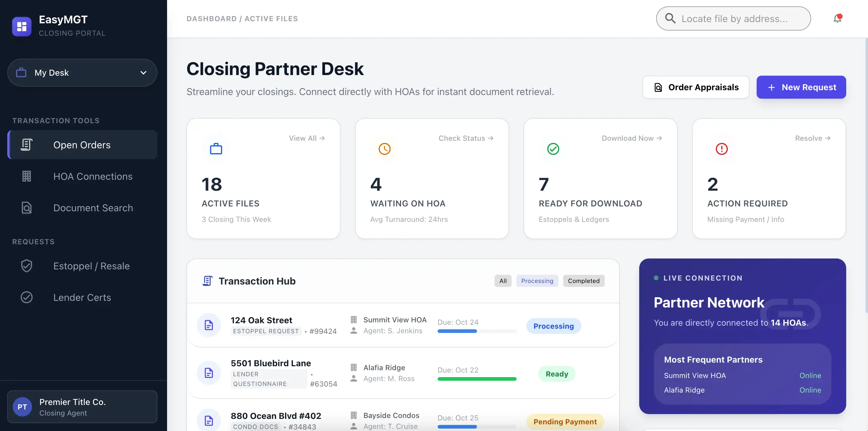
Task: Select the Processing filter chip
Action: [537, 281]
